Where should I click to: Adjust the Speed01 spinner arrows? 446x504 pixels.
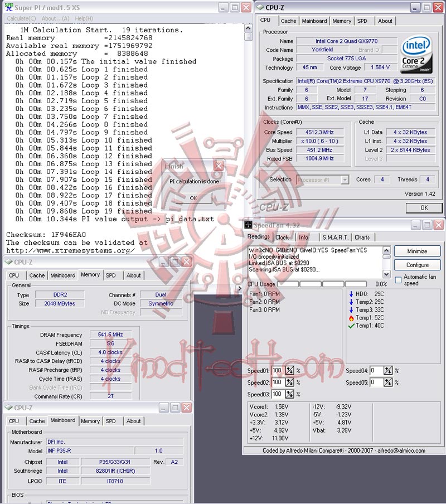(289, 371)
